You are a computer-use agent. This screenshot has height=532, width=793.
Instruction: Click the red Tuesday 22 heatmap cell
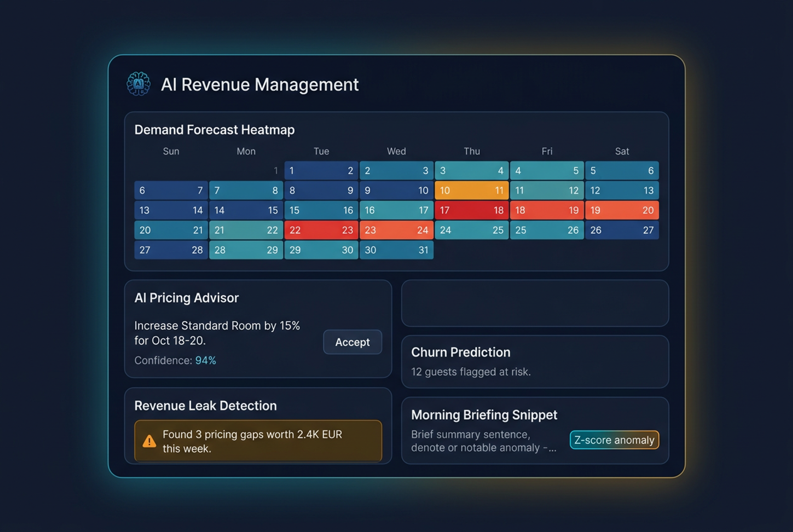[321, 230]
